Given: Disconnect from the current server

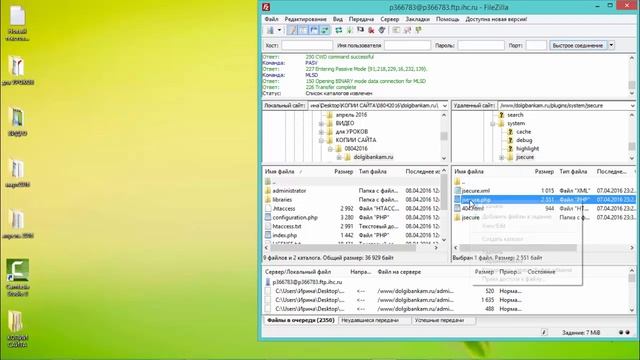Looking at the screenshot, I should coord(371,30).
